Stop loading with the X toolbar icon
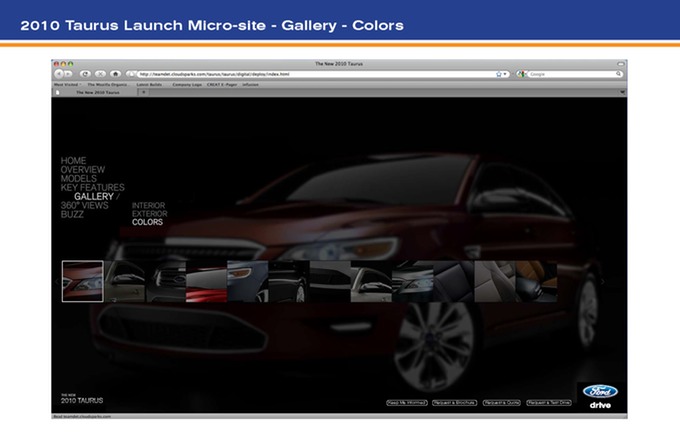 pos(100,74)
